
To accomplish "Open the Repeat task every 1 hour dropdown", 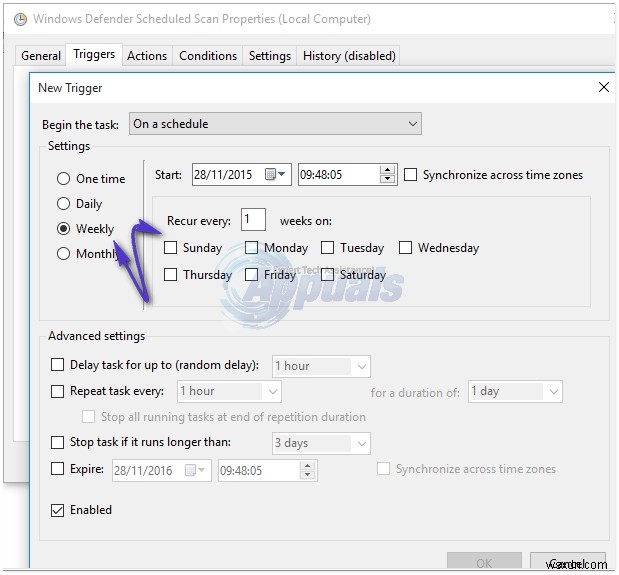I will (229, 391).
